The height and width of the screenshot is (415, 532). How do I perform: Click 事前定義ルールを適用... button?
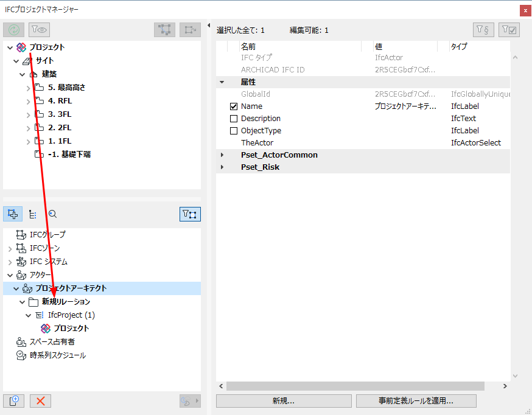[416, 401]
